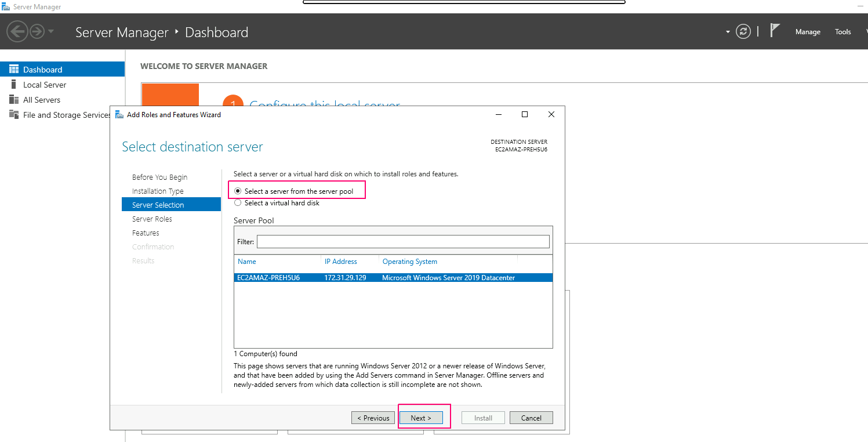Viewport: 868px width, 442px height.
Task: Open the navigation history dropdown arrow
Action: pos(51,31)
